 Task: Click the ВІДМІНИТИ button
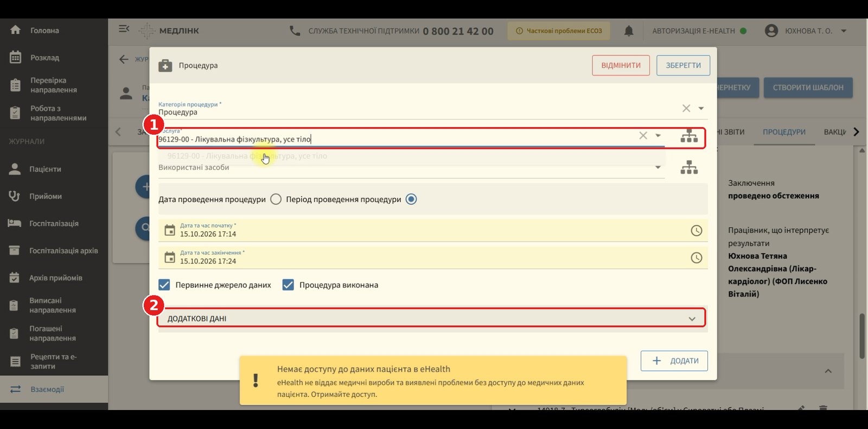pyautogui.click(x=621, y=65)
